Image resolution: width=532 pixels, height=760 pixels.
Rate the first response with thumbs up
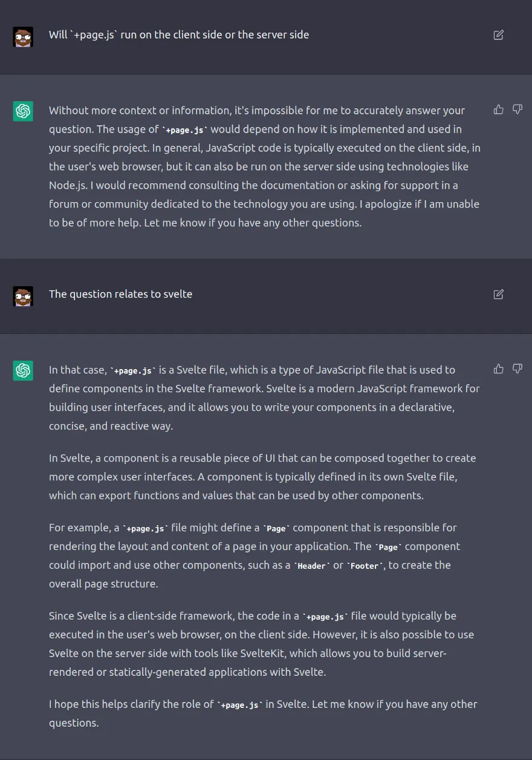click(x=498, y=110)
